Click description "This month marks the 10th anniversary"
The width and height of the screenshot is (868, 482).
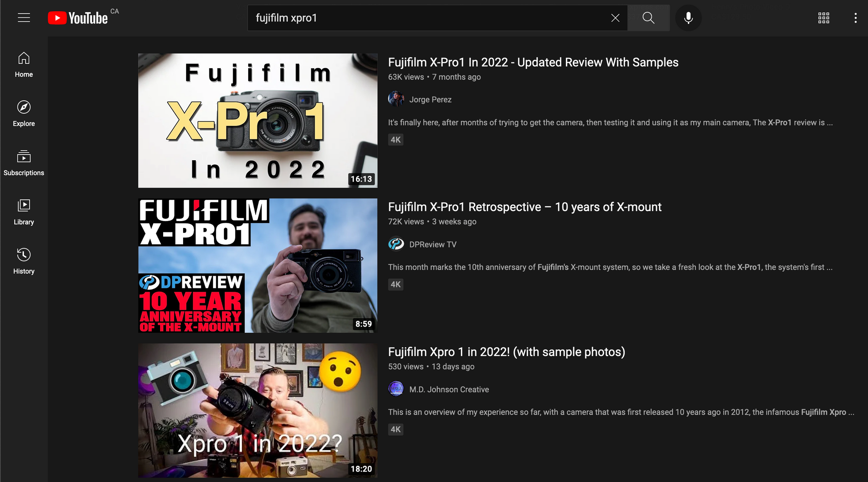(610, 267)
